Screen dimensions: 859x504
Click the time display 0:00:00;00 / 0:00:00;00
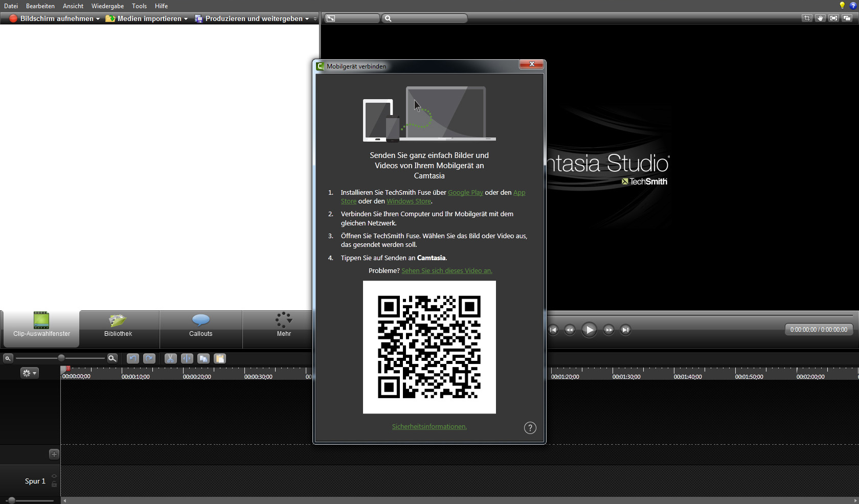[819, 330]
